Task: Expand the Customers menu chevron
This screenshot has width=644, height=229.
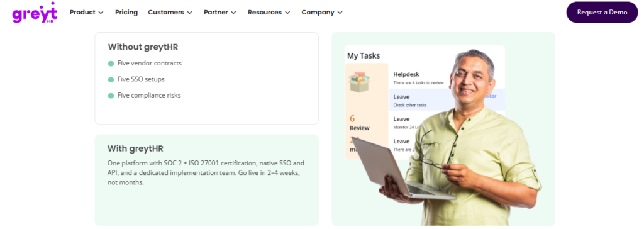Action: (189, 13)
